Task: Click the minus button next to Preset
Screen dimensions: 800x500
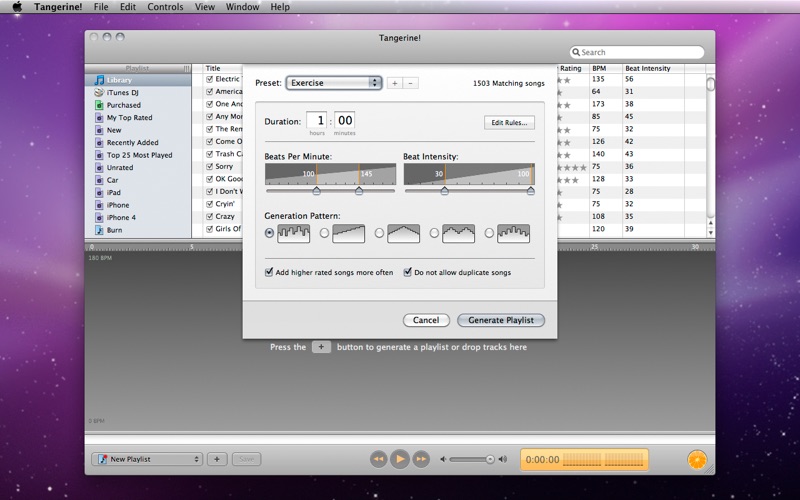Action: coord(410,83)
